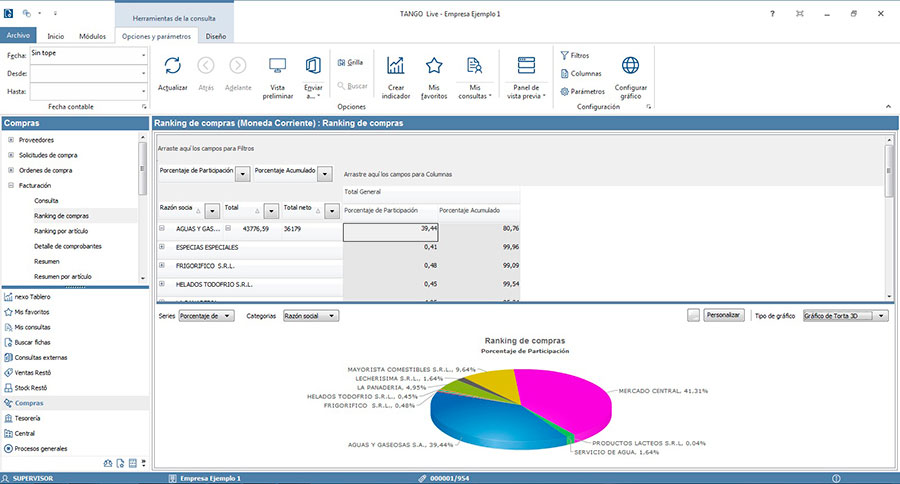Image resolution: width=900 pixels, height=484 pixels.
Task: Select Opciones y parámetros tab
Action: click(x=156, y=36)
